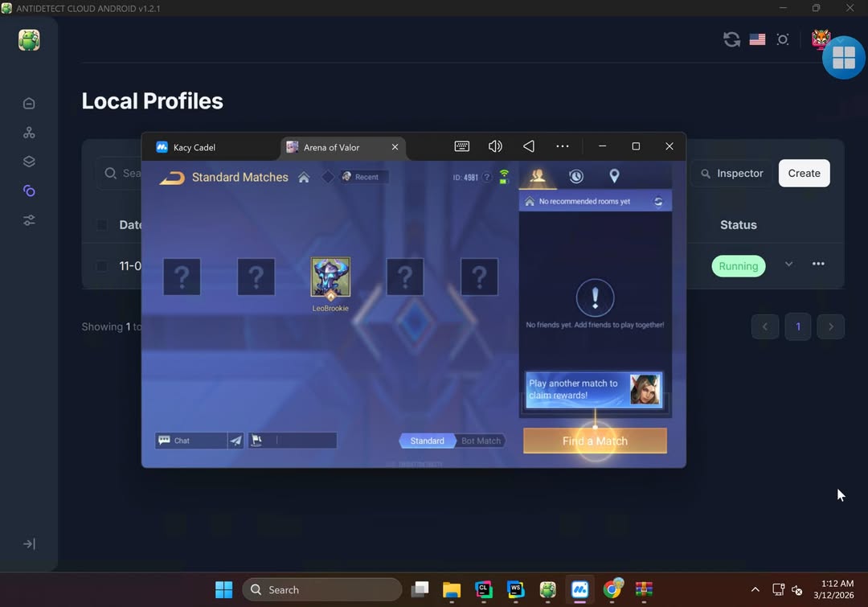Click the quick message flag icon
This screenshot has height=607, width=868.
coord(256,441)
